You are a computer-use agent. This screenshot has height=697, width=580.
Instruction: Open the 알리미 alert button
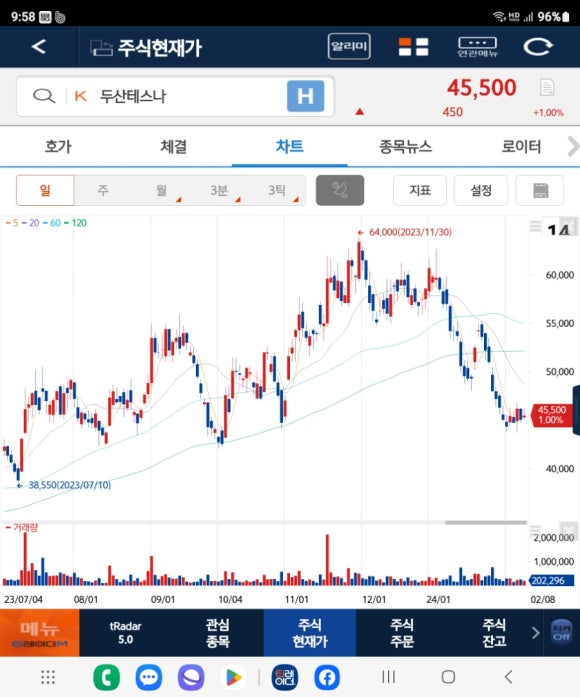[349, 46]
